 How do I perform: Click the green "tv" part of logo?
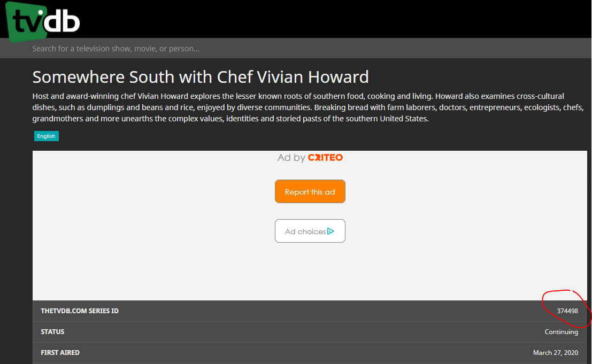27,24
